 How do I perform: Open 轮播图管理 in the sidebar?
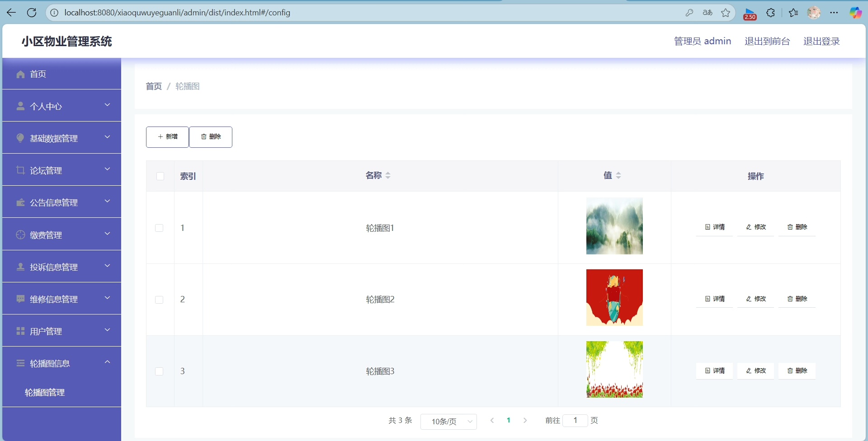click(45, 393)
